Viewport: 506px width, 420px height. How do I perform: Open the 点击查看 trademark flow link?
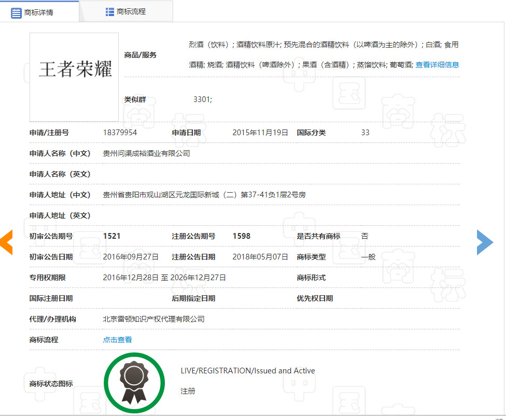(117, 340)
